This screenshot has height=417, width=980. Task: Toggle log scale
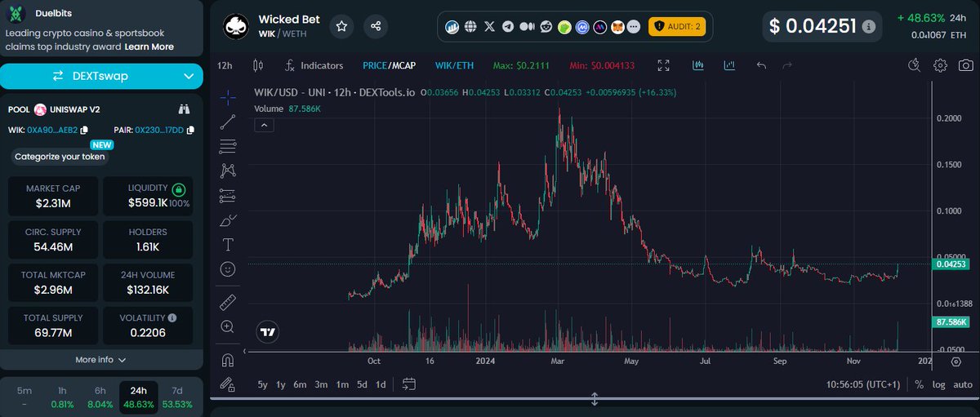(x=939, y=384)
